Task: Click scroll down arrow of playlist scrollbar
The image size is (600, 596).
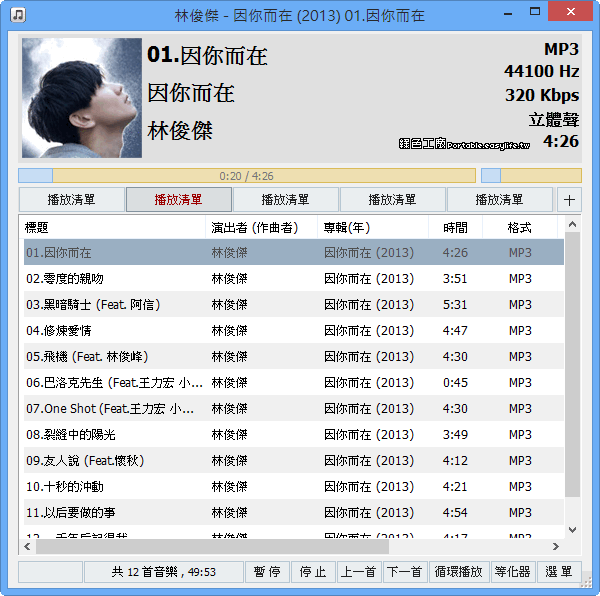Action: [x=573, y=530]
